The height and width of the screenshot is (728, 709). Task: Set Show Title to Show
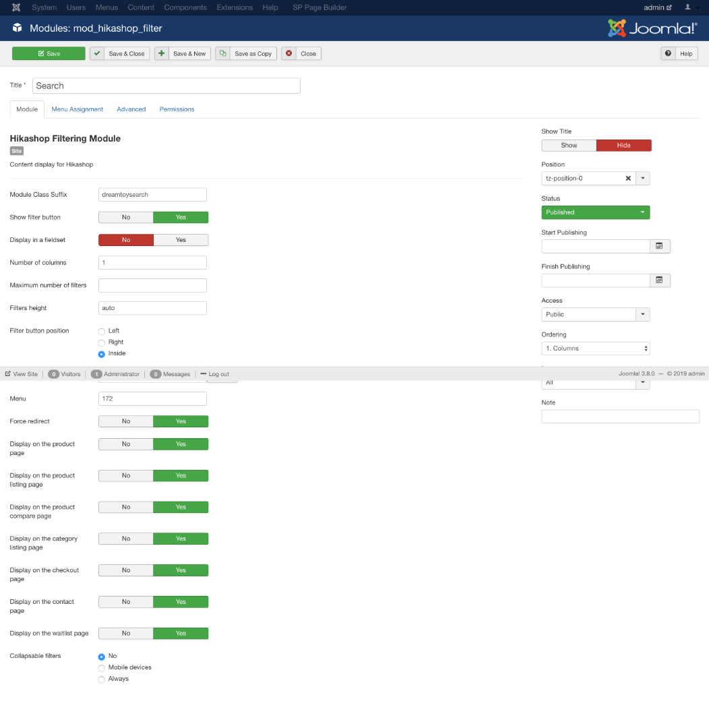point(569,145)
